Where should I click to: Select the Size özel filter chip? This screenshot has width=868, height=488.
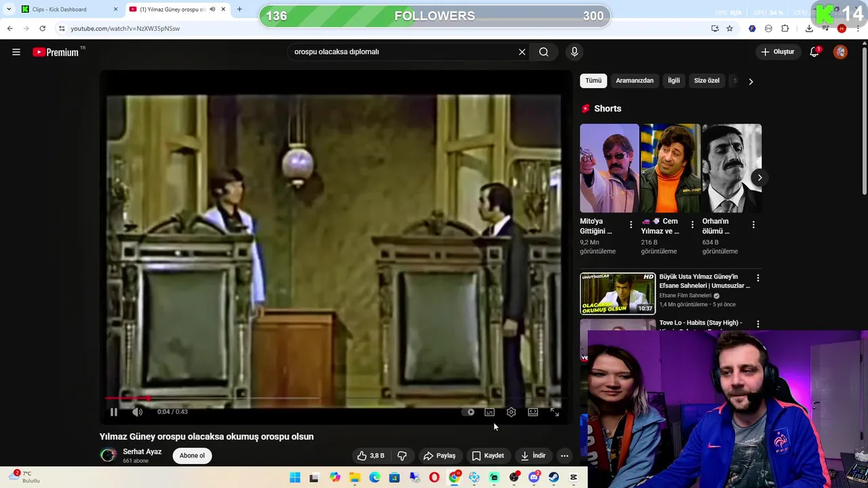tap(707, 81)
